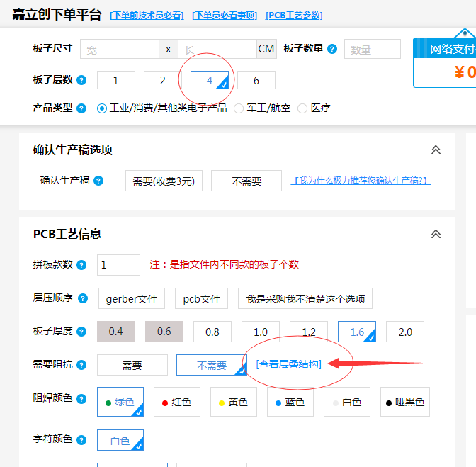Click help icon beside 拼板款数
This screenshot has height=467, width=476.
(x=81, y=265)
